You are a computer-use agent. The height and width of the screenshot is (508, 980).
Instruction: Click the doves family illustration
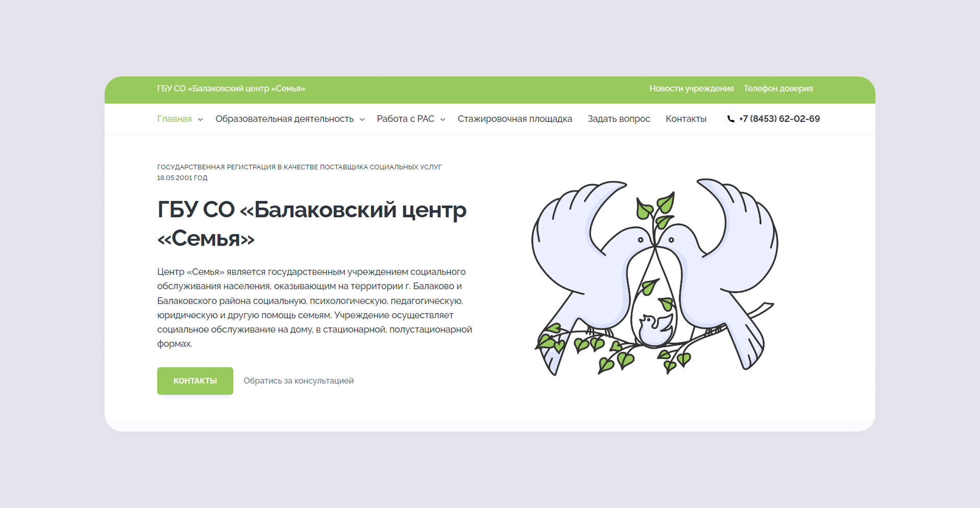point(654,277)
